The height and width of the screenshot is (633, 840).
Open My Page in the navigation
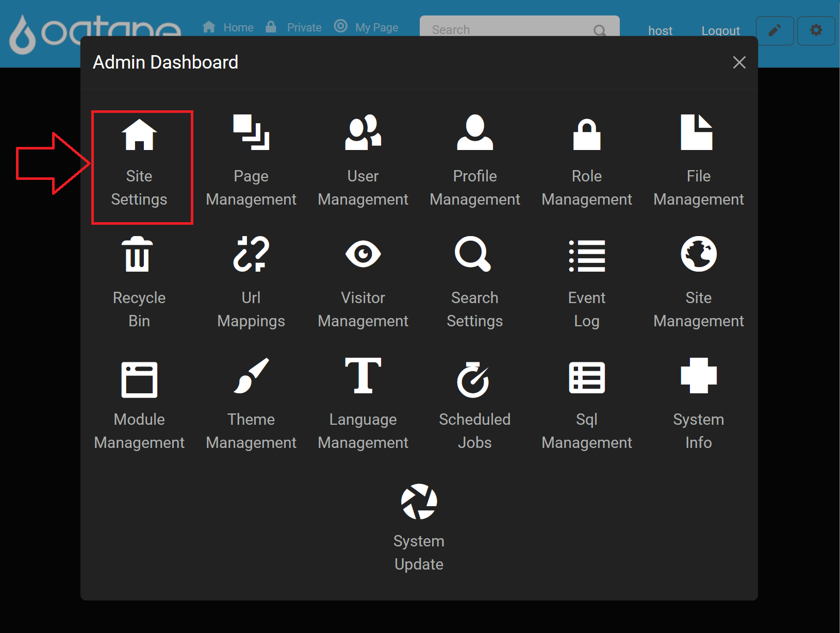[x=366, y=27]
